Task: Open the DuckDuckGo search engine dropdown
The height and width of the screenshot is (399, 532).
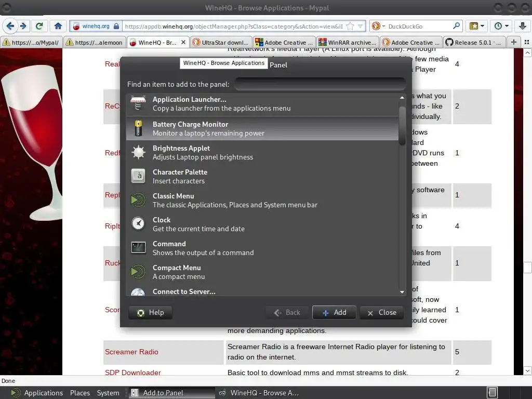Action: point(379,26)
